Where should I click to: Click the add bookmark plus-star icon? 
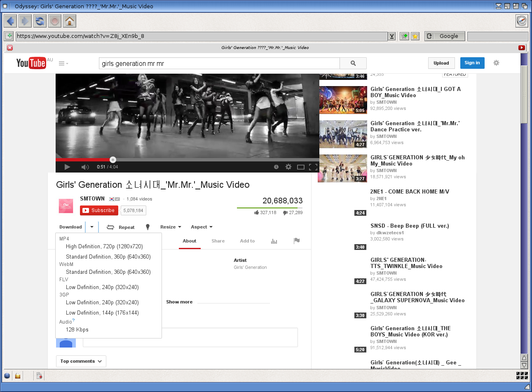tap(405, 36)
